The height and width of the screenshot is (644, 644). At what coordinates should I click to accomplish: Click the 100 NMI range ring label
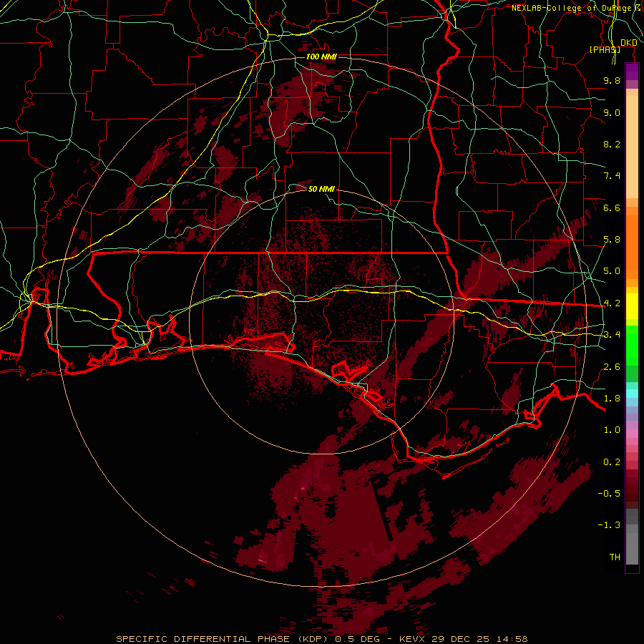pyautogui.click(x=321, y=57)
